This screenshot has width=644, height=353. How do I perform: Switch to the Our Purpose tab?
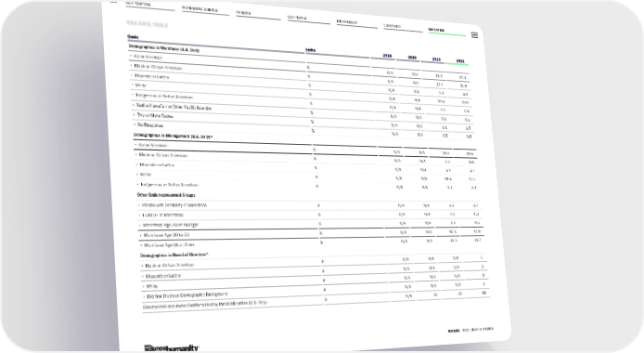[x=138, y=4]
